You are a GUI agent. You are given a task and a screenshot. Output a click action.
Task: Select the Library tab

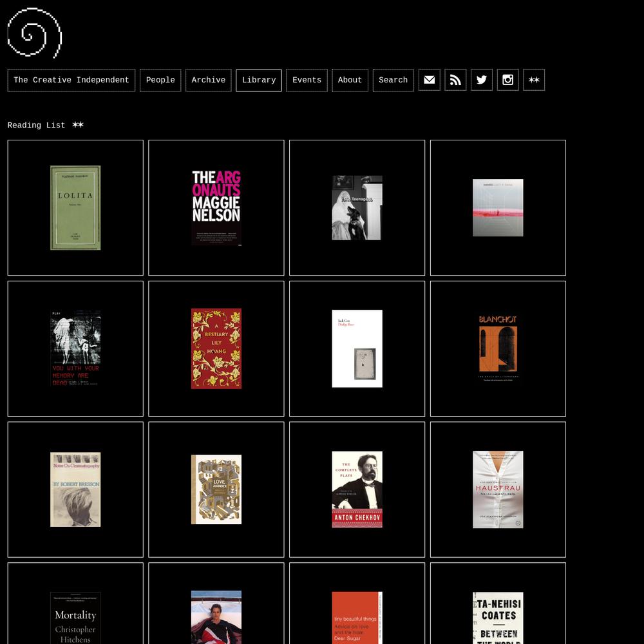[259, 80]
